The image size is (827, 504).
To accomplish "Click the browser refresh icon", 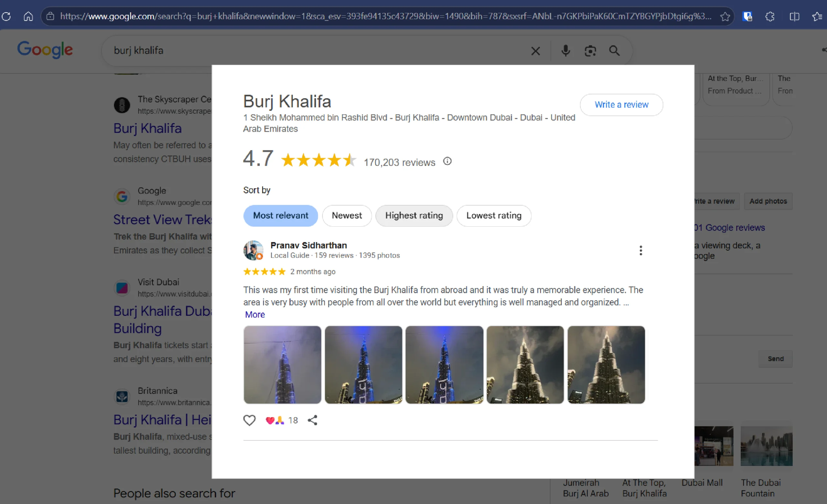I will 6,16.
